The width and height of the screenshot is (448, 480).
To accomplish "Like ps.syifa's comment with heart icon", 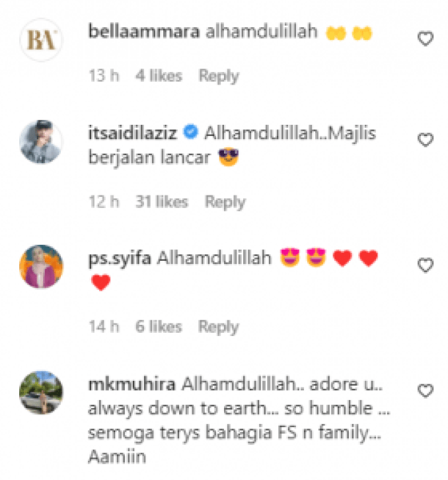I will [x=426, y=265].
